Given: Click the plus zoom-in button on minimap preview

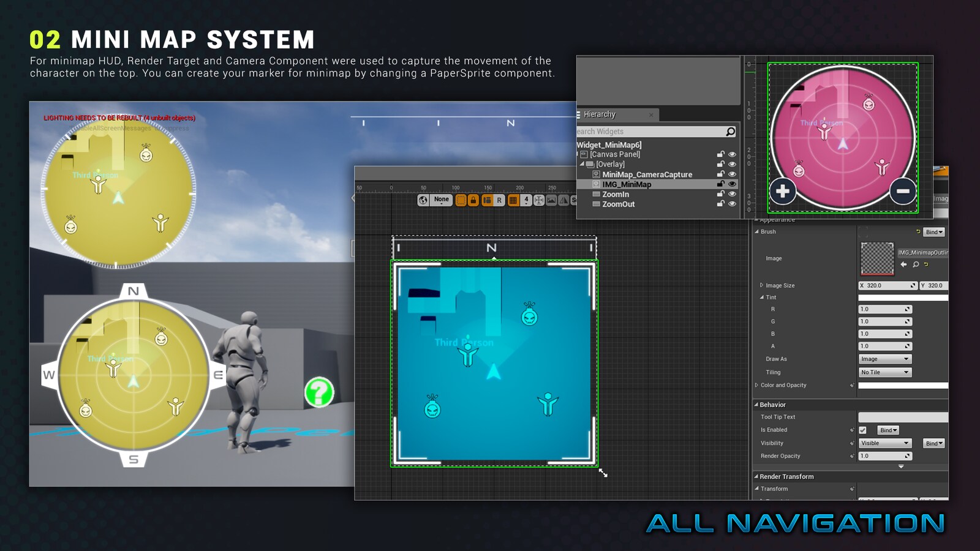Looking at the screenshot, I should [782, 191].
